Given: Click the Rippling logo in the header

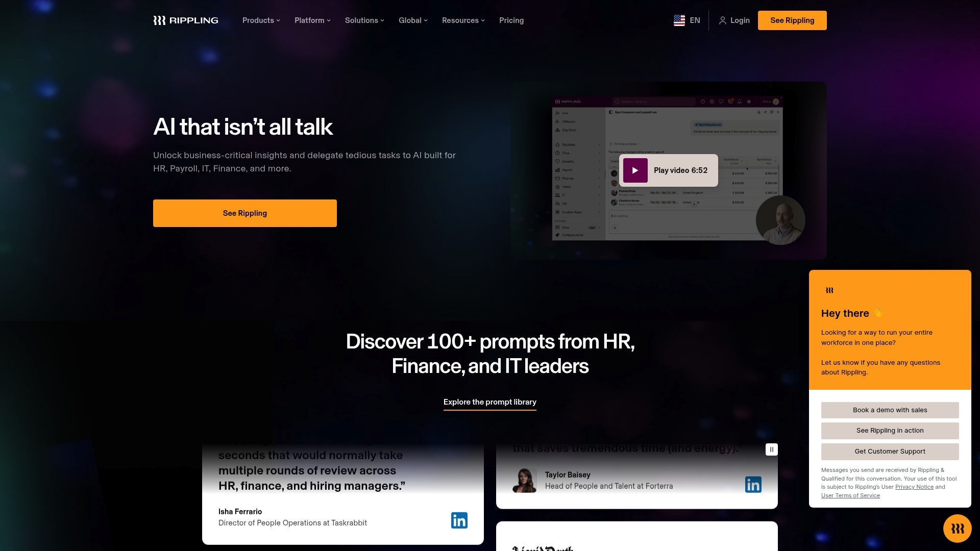Looking at the screenshot, I should tap(186, 20).
